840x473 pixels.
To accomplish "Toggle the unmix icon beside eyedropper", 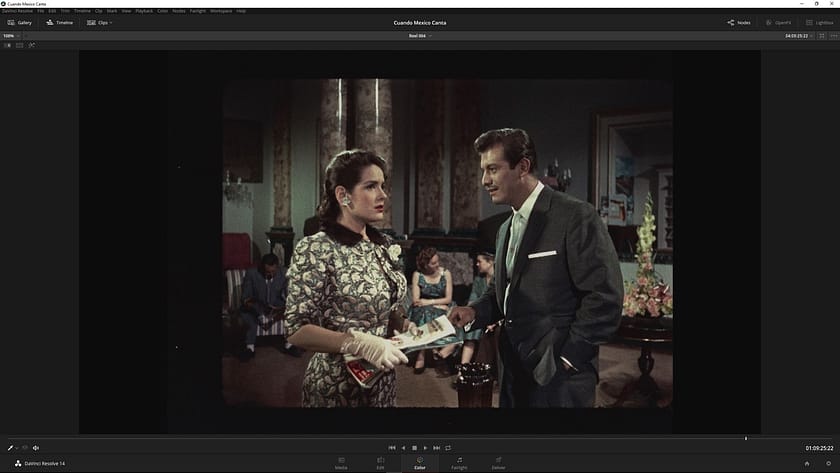I will [x=25, y=448].
